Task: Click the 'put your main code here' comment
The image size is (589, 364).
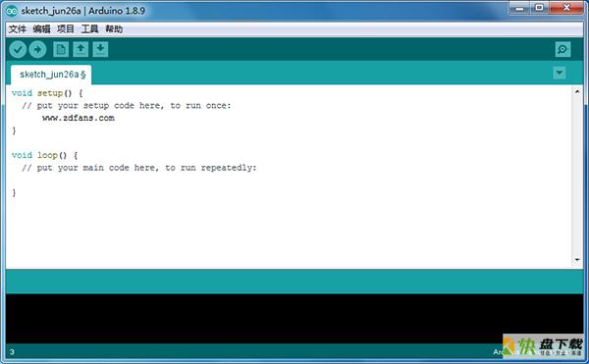Action: tap(139, 168)
